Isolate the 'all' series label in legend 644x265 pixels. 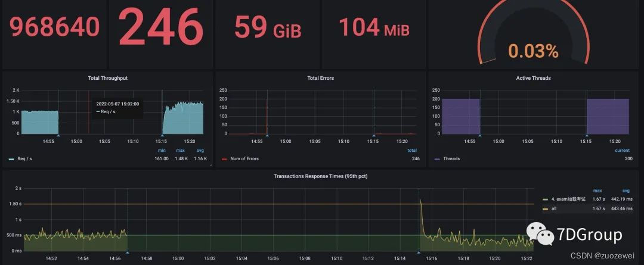[553, 209]
